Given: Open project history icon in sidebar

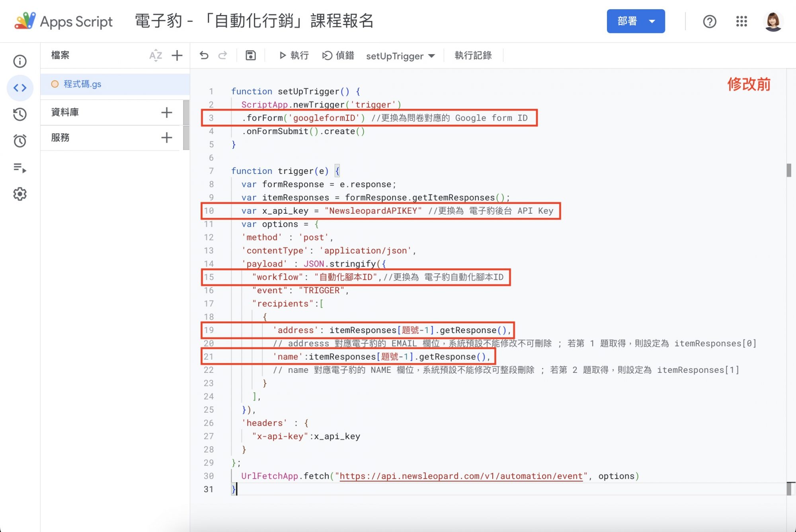Looking at the screenshot, I should (x=20, y=114).
